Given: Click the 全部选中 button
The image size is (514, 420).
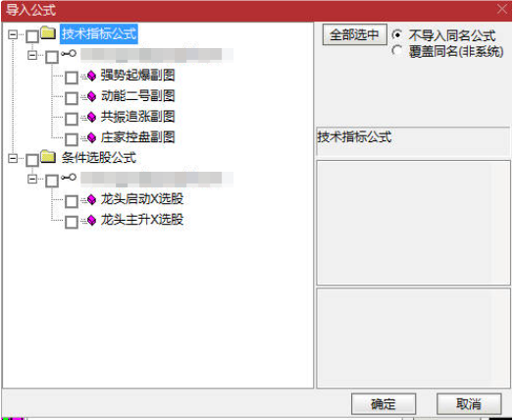Looking at the screenshot, I should pyautogui.click(x=354, y=34).
